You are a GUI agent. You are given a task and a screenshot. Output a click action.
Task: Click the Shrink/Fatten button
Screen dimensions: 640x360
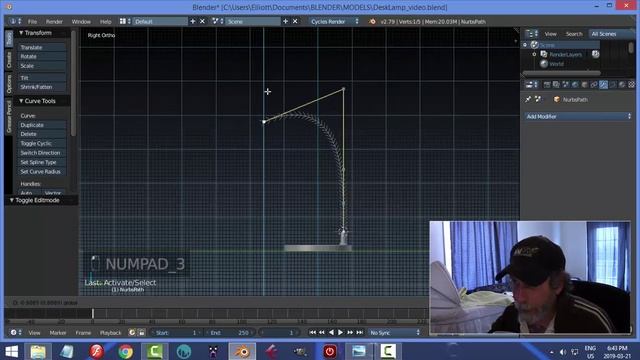[42, 87]
